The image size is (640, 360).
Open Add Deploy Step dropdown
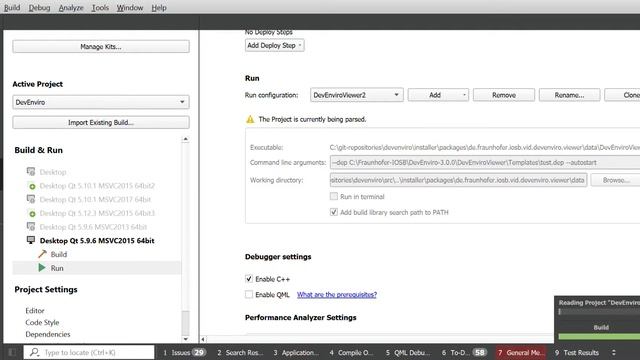tap(275, 45)
